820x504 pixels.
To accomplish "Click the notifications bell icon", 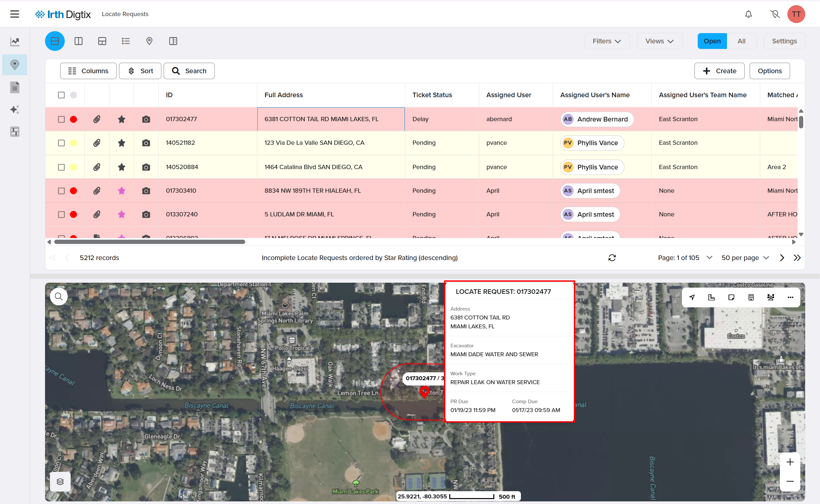I will [x=748, y=14].
